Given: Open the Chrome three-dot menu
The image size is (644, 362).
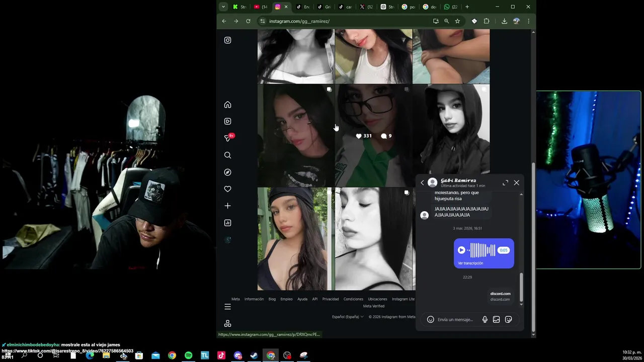Looking at the screenshot, I should pyautogui.click(x=528, y=21).
